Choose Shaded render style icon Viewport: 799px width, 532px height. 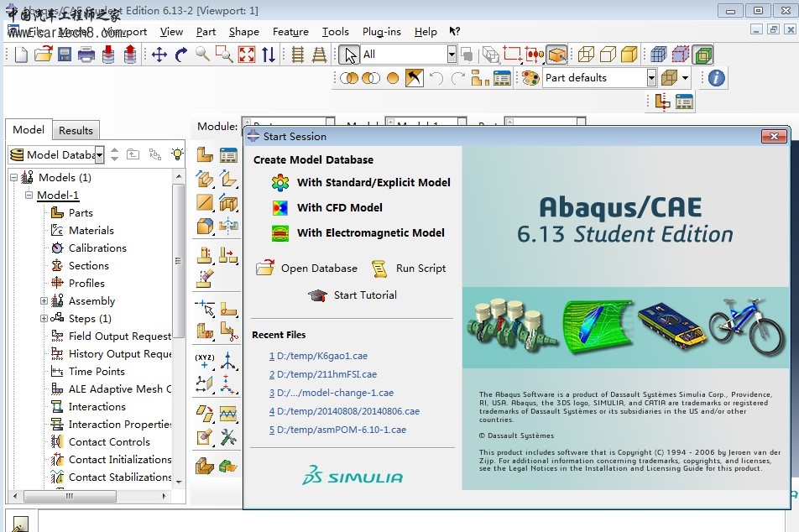[629, 55]
